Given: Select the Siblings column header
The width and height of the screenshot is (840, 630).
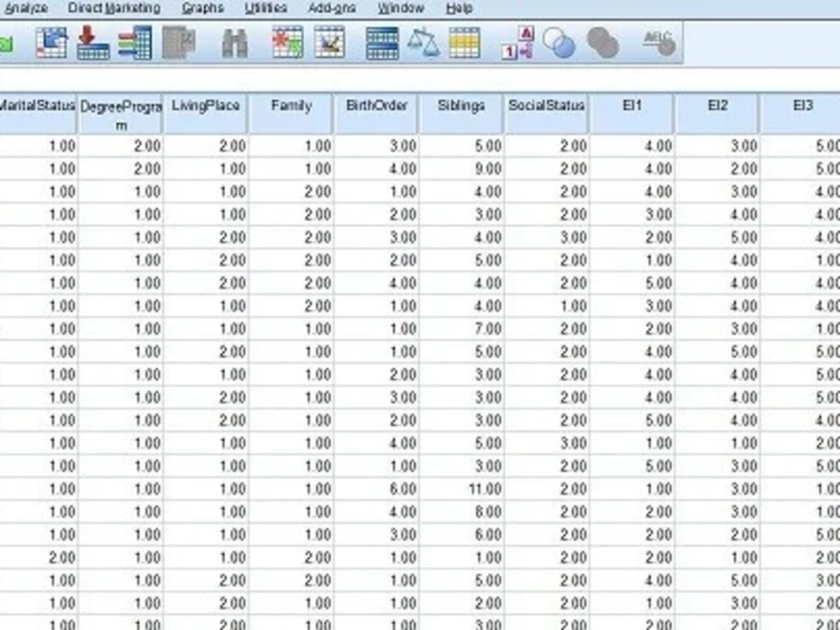Looking at the screenshot, I should coord(460,107).
